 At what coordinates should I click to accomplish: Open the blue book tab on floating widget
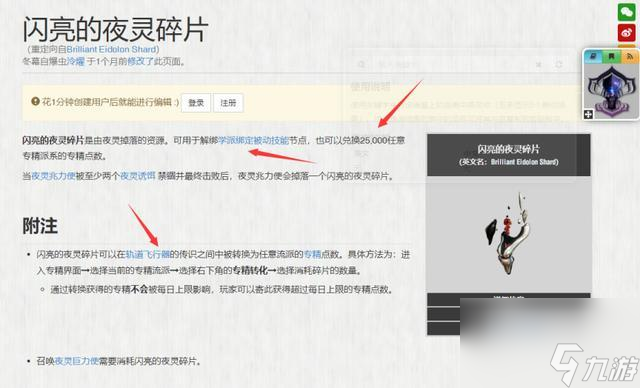[593, 56]
